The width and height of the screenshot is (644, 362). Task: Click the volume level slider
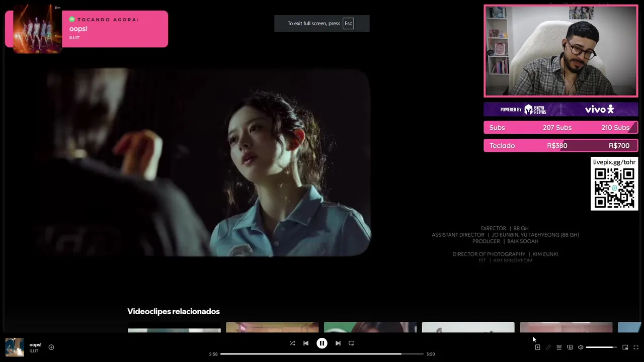pos(601,347)
